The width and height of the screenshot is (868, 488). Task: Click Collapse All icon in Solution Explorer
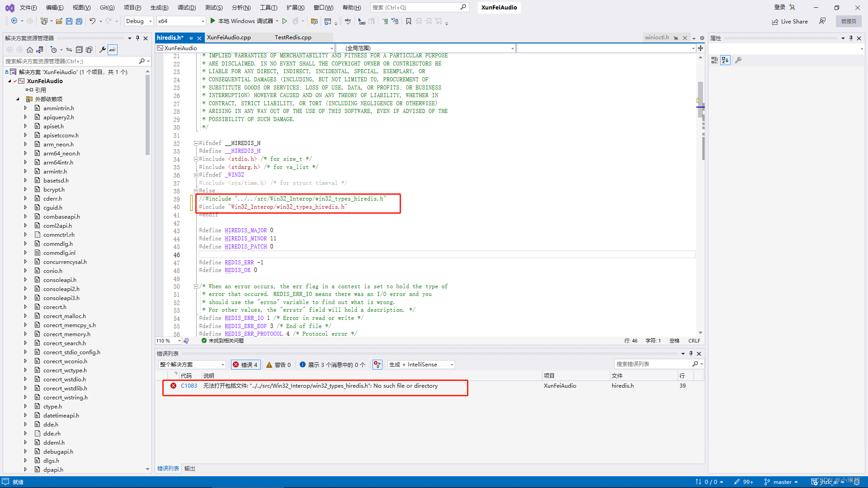[x=79, y=50]
